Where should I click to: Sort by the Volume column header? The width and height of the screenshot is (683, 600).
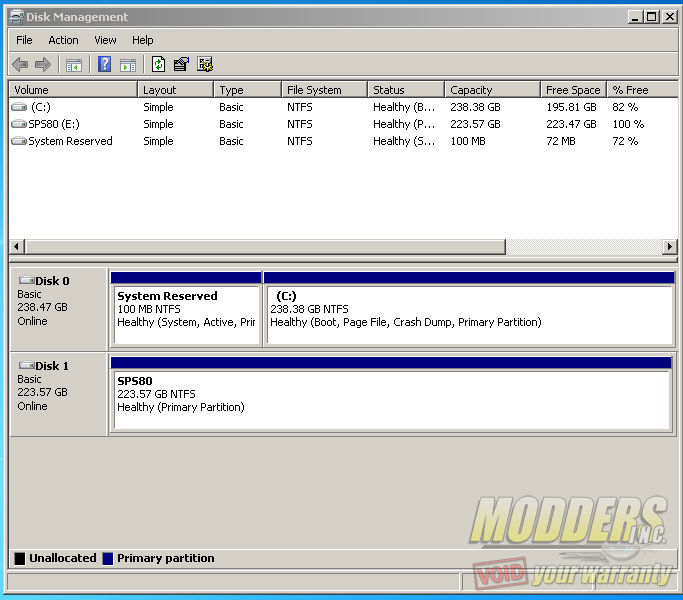pos(73,90)
